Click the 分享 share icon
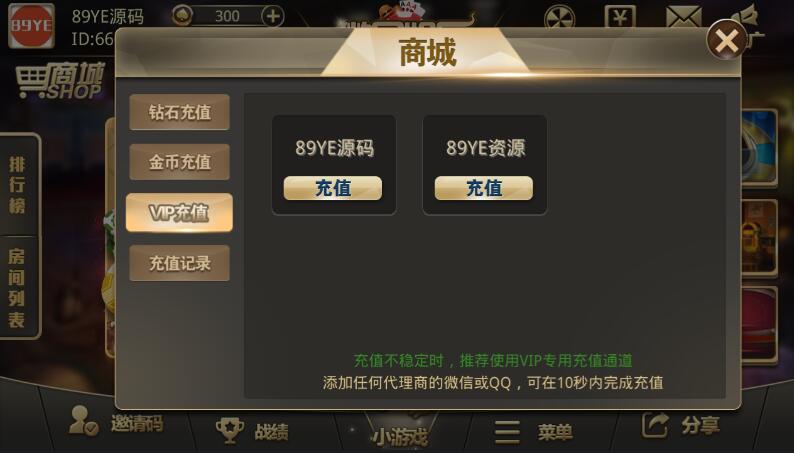This screenshot has height=453, width=794. tap(656, 425)
